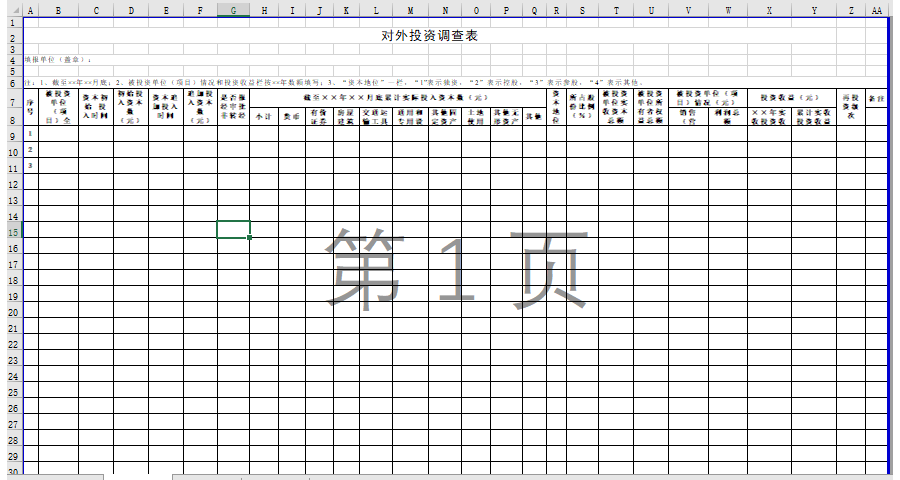Select column J header
Screen dimensions: 900x480
tap(320, 10)
